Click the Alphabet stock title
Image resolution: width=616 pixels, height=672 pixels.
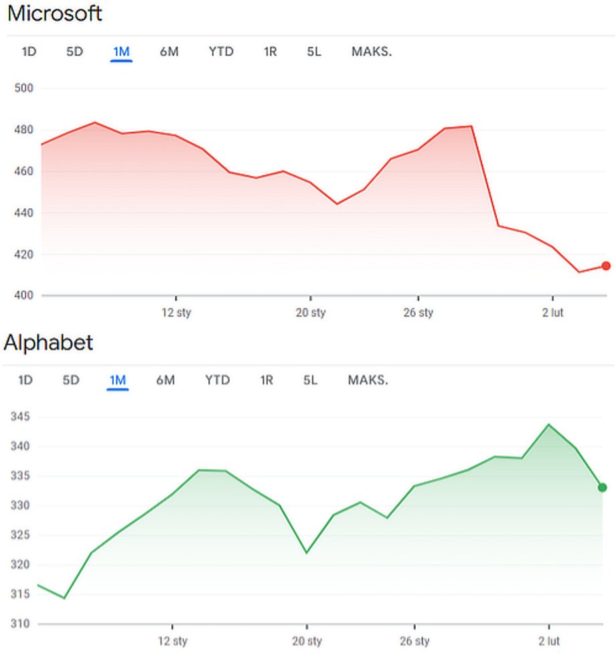point(48,343)
